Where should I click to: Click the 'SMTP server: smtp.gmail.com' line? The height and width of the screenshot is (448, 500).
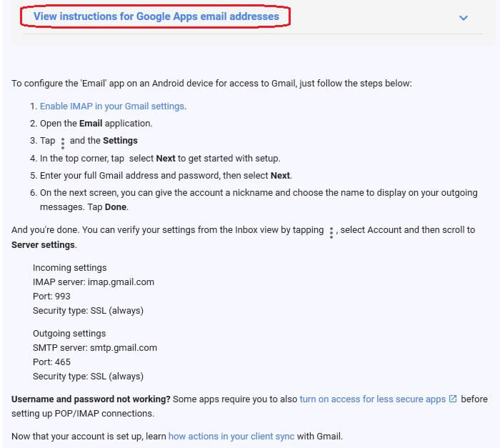point(95,348)
